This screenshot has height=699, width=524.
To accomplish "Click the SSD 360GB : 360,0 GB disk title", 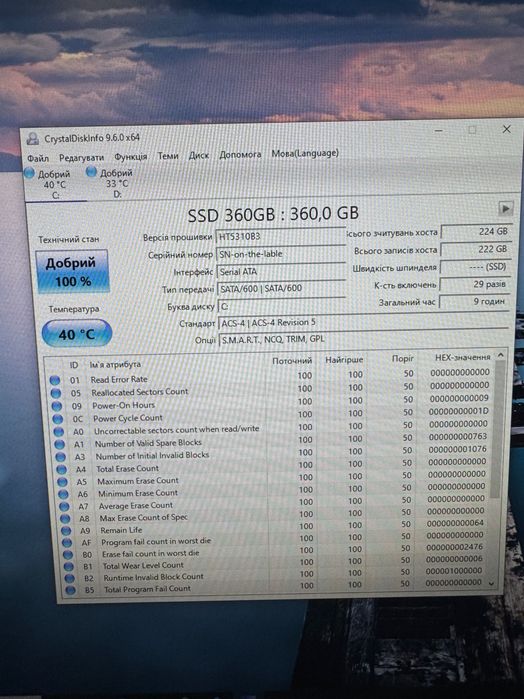I will click(x=273, y=214).
